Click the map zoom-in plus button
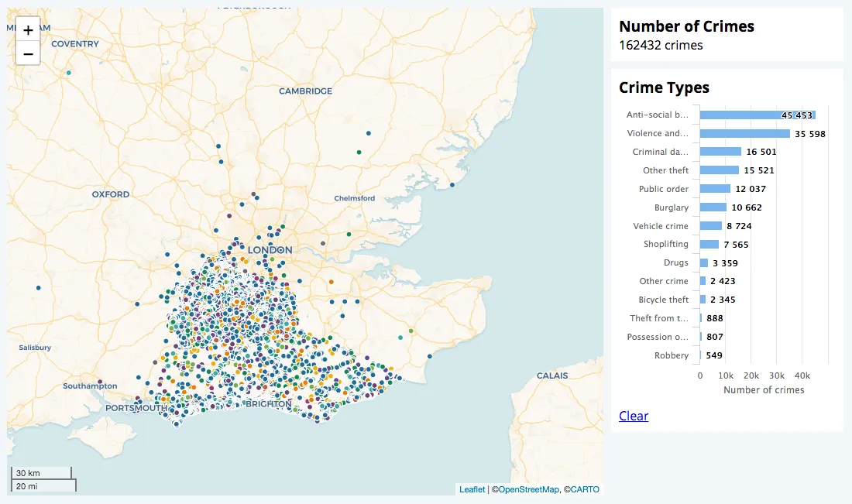 point(27,29)
